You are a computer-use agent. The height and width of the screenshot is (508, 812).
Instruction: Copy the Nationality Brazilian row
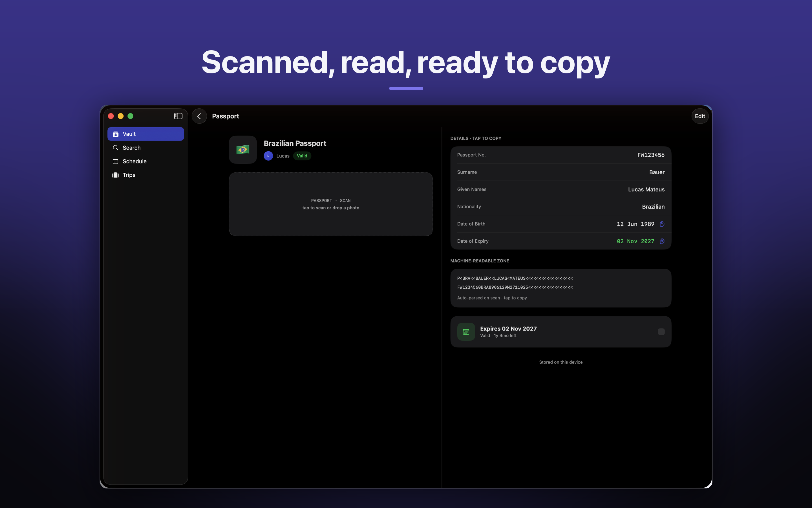click(x=561, y=207)
